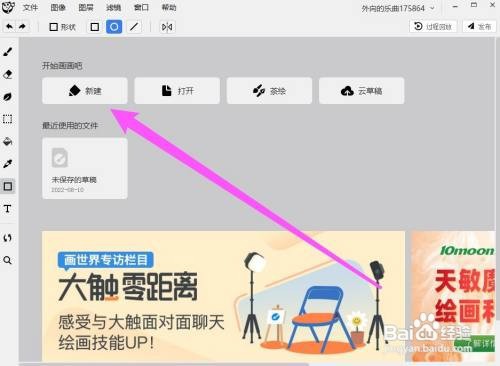Open the 滤镜 menu

click(114, 7)
